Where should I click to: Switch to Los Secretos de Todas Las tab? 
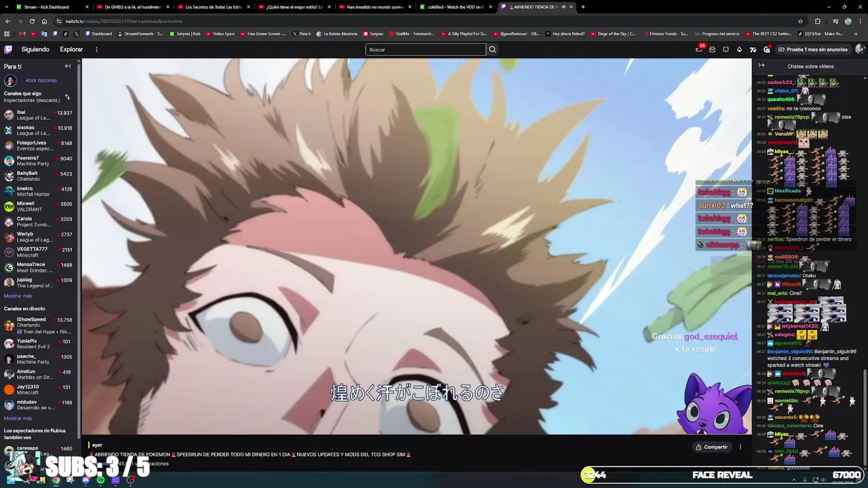click(x=214, y=7)
